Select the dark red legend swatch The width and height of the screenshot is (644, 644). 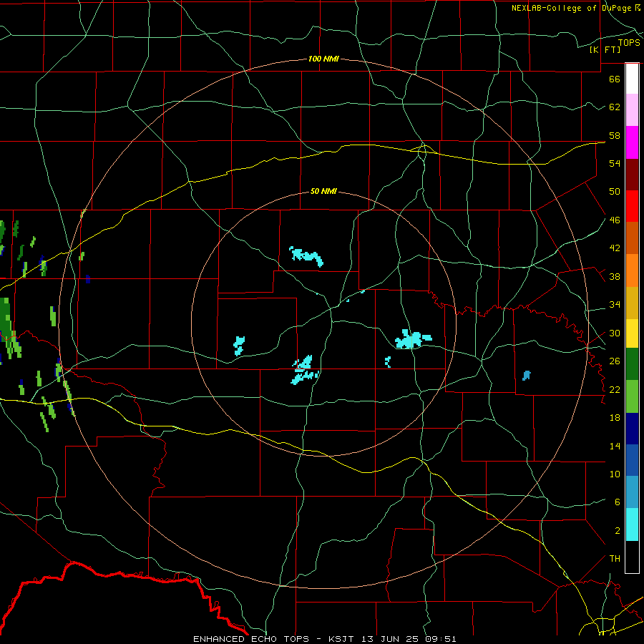[x=632, y=174]
